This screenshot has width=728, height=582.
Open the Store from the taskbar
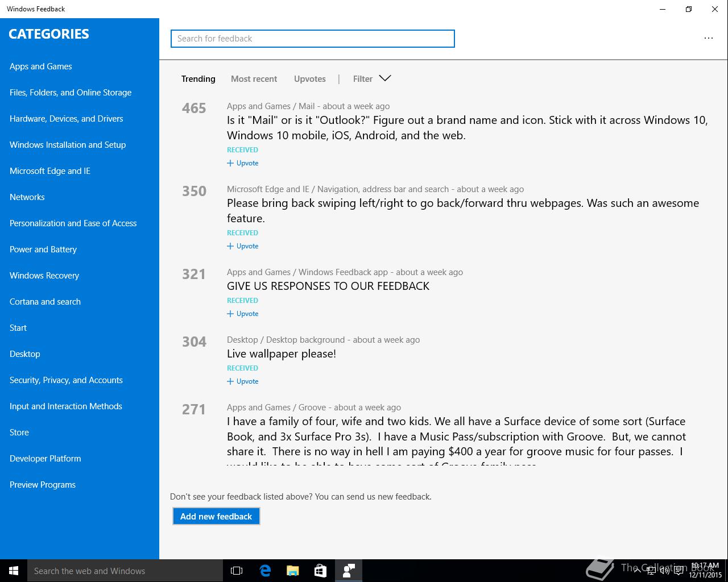(x=320, y=571)
